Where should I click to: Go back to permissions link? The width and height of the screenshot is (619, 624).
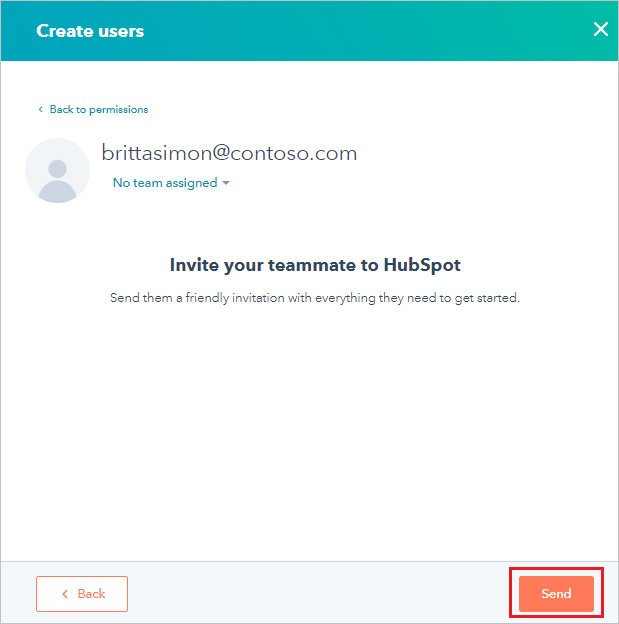pos(94,109)
